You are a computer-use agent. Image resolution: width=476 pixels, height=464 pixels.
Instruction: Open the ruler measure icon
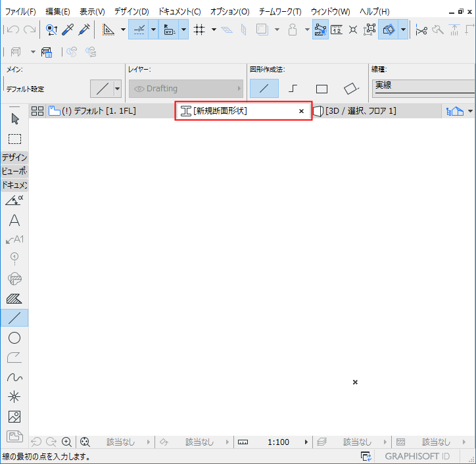(x=337, y=30)
